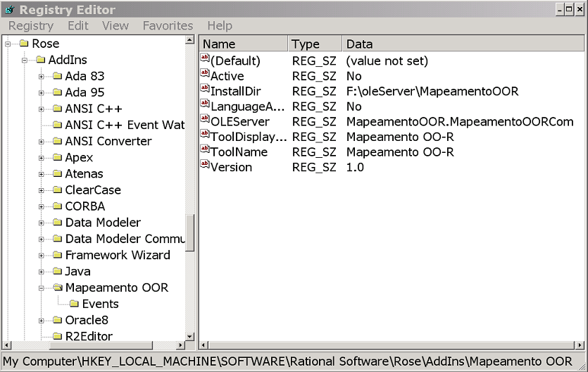Click the Data Modeler folder icon
588x372 pixels.
pyautogui.click(x=57, y=223)
